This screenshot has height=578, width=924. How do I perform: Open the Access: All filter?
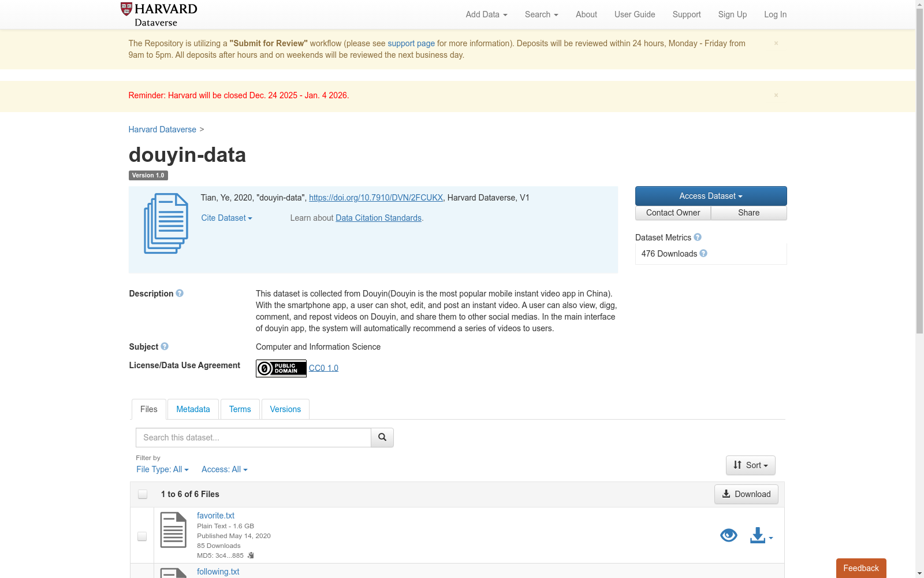(225, 469)
